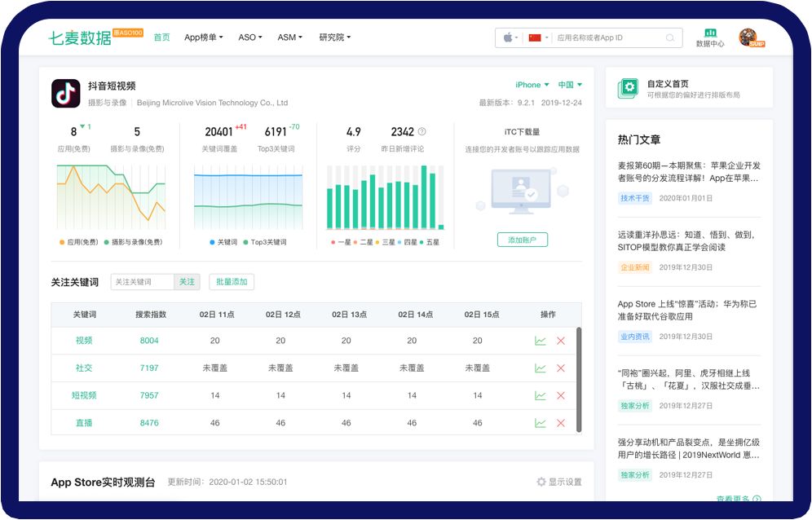Toggle the 五星 rating legend
The height and width of the screenshot is (520, 812).
[x=430, y=242]
